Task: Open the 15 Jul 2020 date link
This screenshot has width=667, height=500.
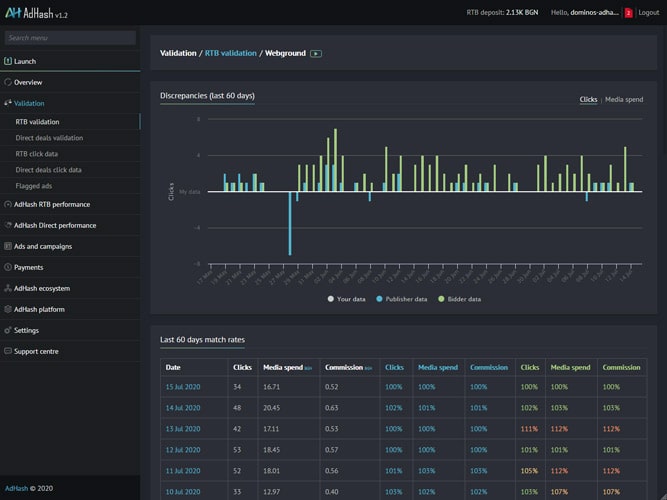Action: point(182,386)
